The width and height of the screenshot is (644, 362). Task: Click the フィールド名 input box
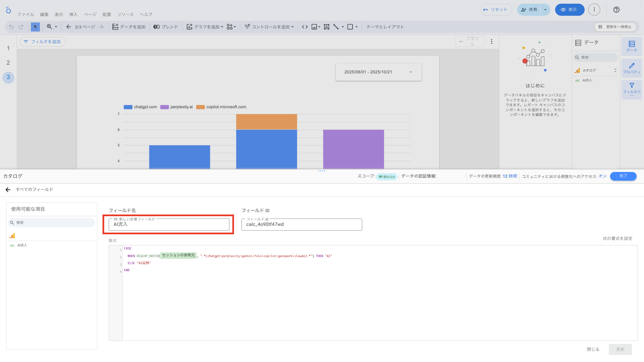pyautogui.click(x=169, y=225)
